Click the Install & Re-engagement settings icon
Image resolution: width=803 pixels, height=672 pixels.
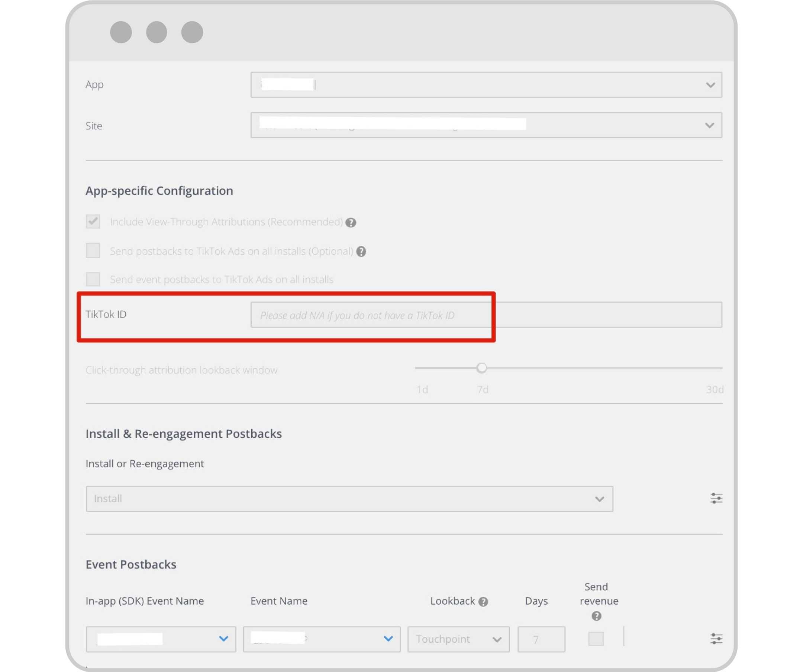coord(717,498)
